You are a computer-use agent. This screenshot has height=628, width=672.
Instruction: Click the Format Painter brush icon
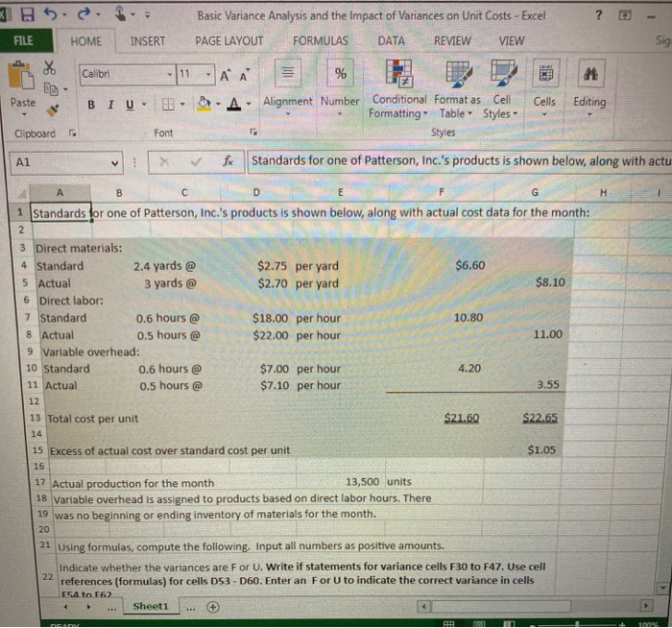click(x=52, y=110)
